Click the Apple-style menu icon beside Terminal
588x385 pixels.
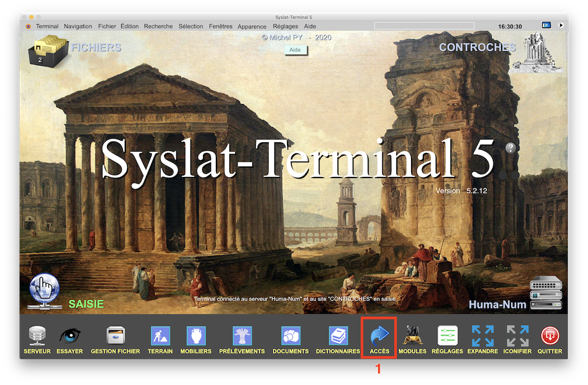point(28,26)
